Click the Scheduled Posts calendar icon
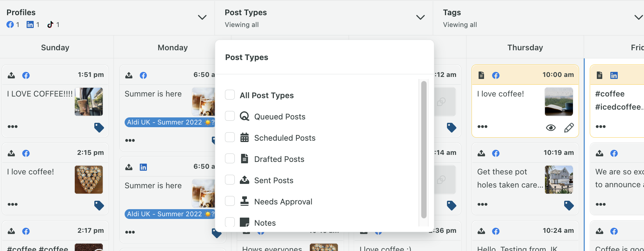The width and height of the screenshot is (644, 251). click(245, 138)
